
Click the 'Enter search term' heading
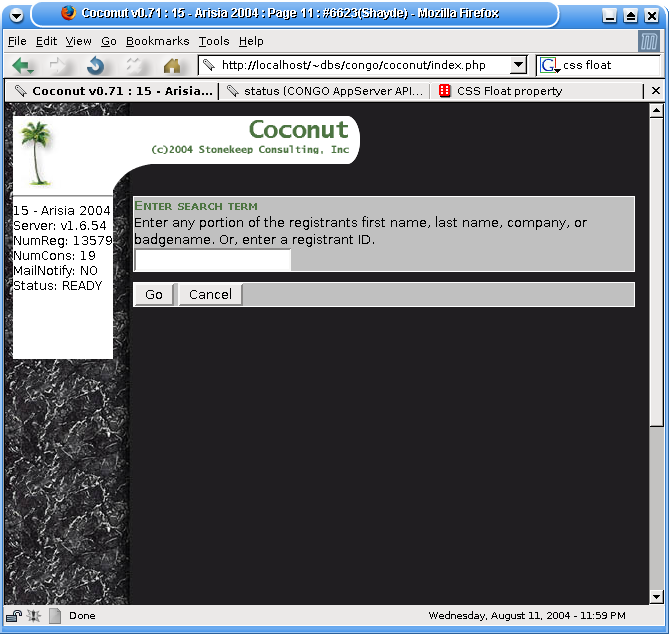pyautogui.click(x=196, y=206)
